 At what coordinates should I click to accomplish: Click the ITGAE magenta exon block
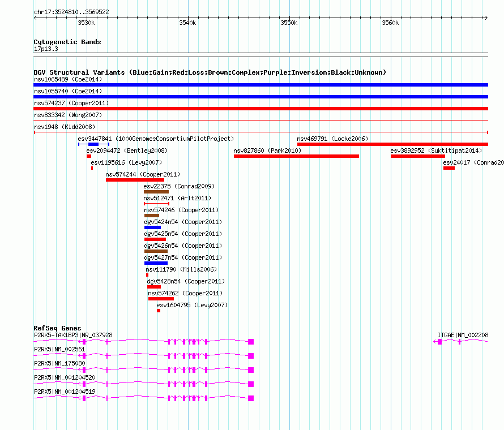tap(439, 342)
